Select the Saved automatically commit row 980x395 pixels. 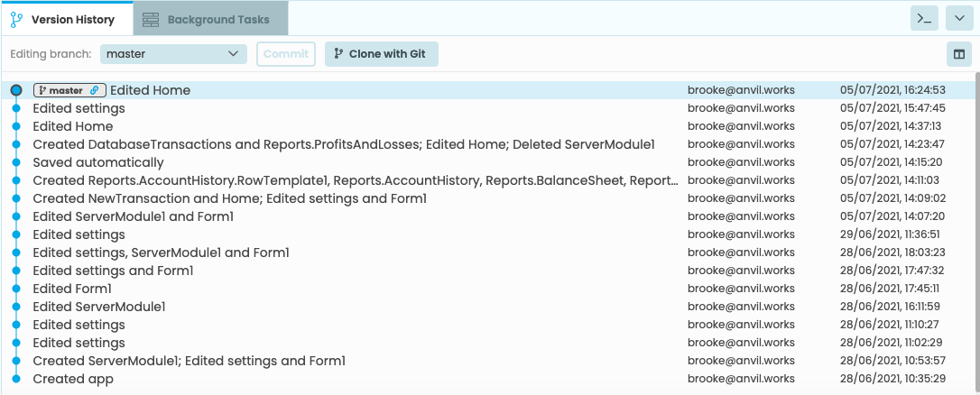98,162
